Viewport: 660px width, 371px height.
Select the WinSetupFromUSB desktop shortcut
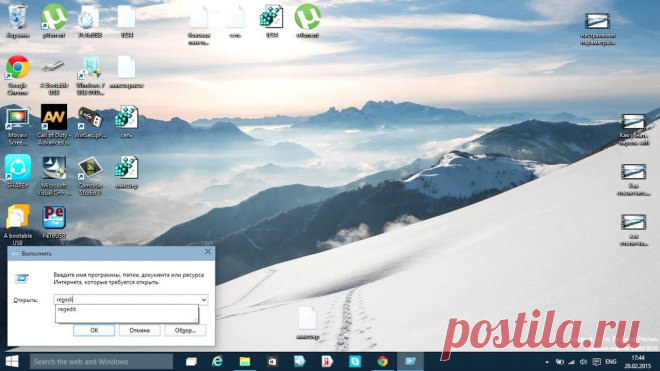click(x=90, y=122)
